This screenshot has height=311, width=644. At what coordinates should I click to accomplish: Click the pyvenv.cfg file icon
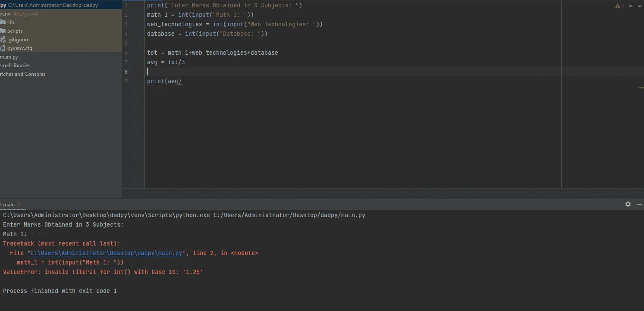click(3, 48)
